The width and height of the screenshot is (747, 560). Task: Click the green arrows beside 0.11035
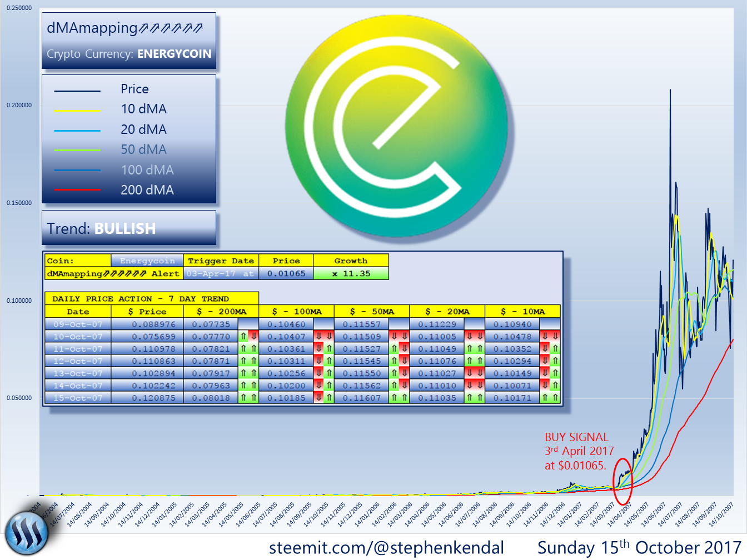tap(475, 397)
